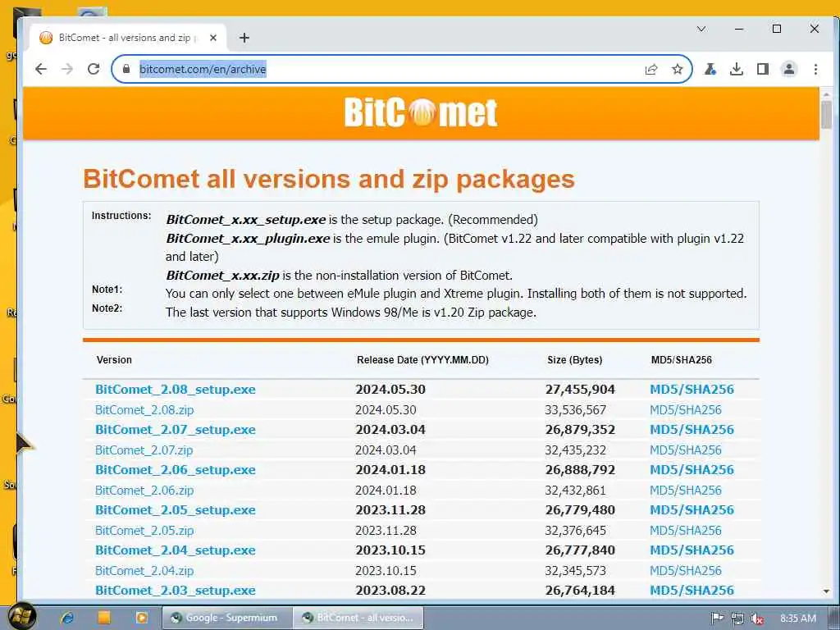The image size is (840, 630).
Task: Click the page scrollbar thumb
Action: 826,115
